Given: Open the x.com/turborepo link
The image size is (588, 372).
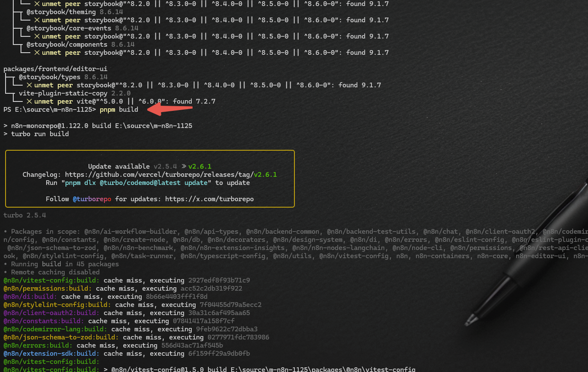Looking at the screenshot, I should click(209, 199).
